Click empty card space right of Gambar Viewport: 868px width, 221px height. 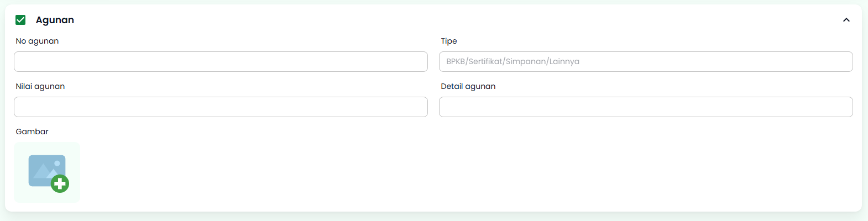coord(442,171)
